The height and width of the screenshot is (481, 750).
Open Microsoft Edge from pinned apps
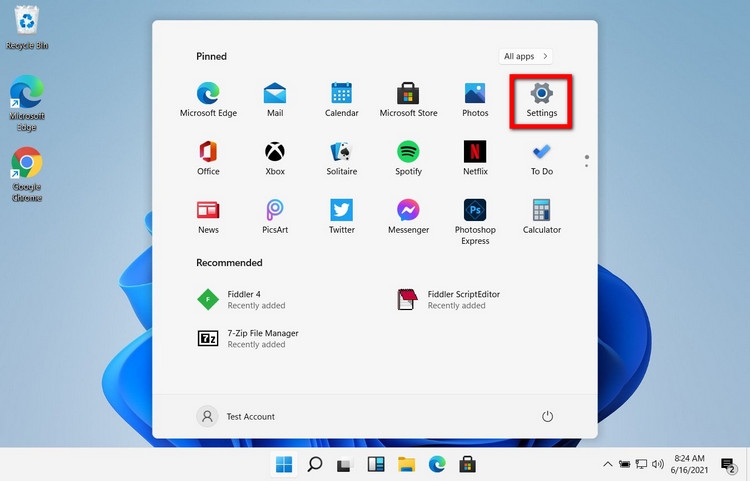coord(208,100)
